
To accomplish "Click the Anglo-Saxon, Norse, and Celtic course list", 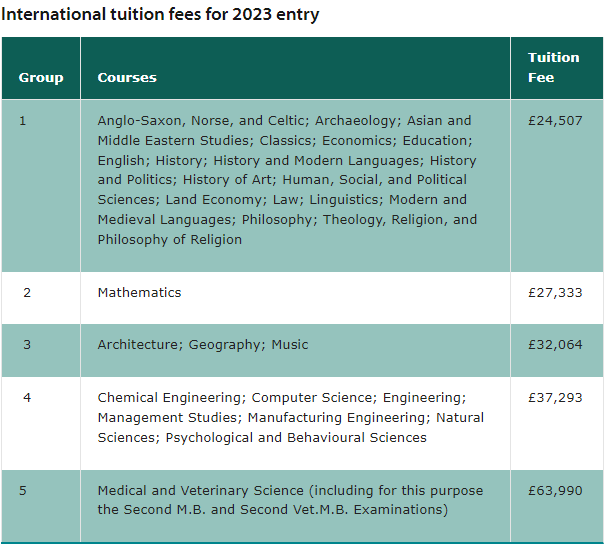I will 295,186.
